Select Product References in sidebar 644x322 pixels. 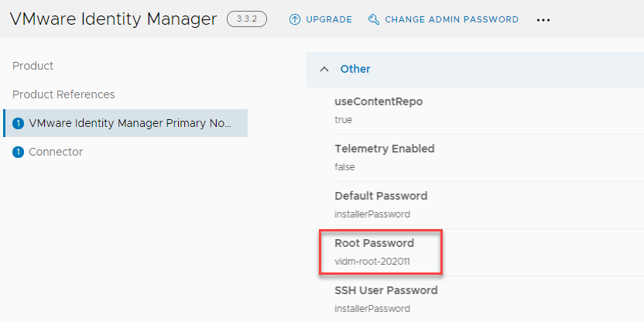pyautogui.click(x=63, y=94)
